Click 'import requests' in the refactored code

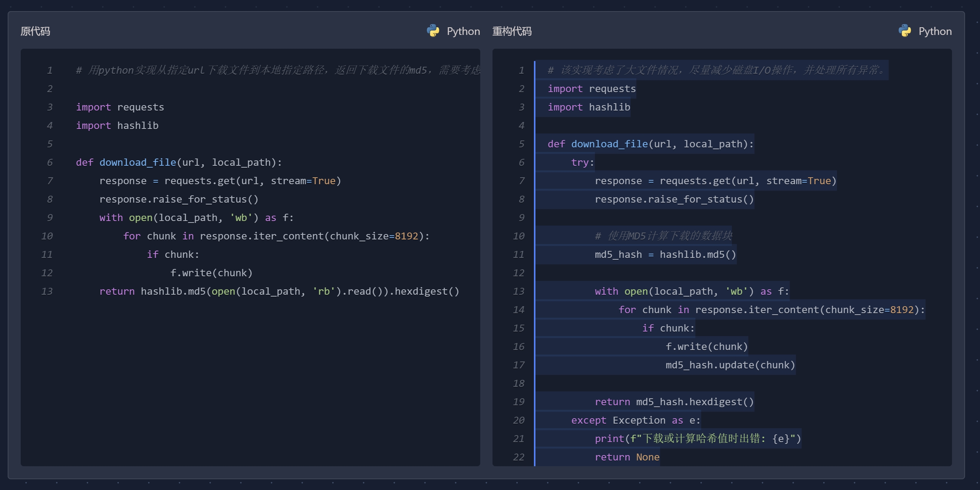click(592, 89)
